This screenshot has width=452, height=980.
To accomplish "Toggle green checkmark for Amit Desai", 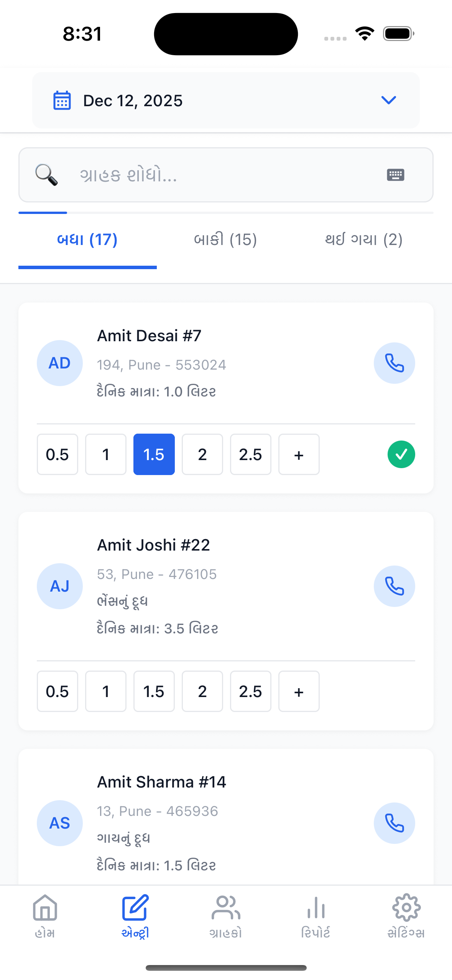I will 401,454.
